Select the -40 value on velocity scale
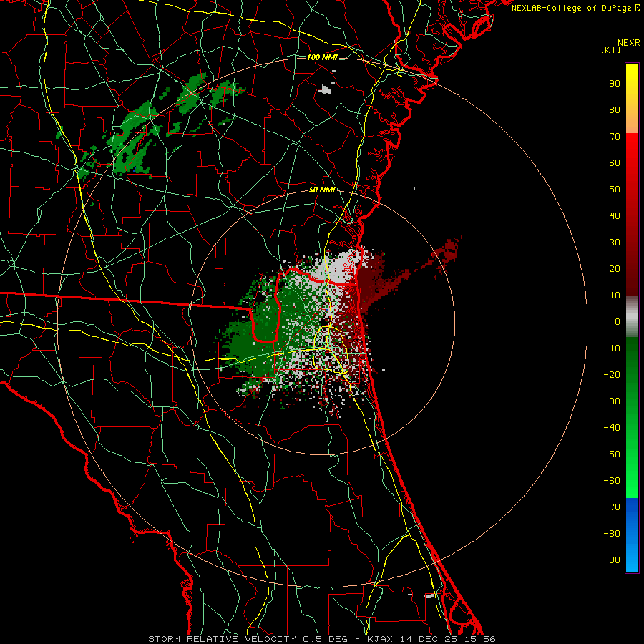The image size is (644, 644). 612,428
